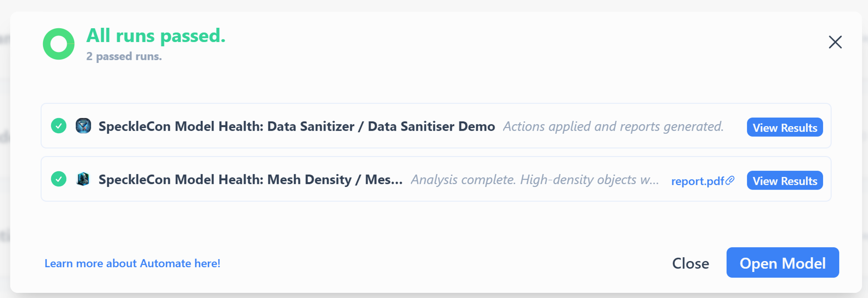Click the '2 passed runs.' subtitle
This screenshot has height=298, width=868.
click(124, 56)
